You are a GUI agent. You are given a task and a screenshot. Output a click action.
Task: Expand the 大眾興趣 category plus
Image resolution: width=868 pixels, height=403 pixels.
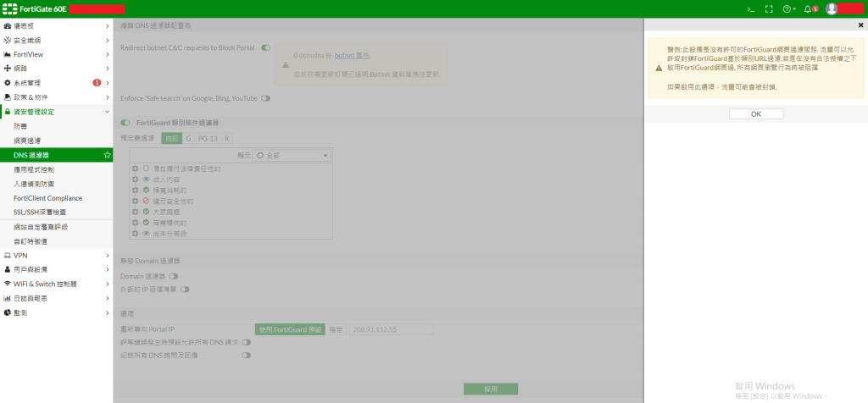[135, 212]
